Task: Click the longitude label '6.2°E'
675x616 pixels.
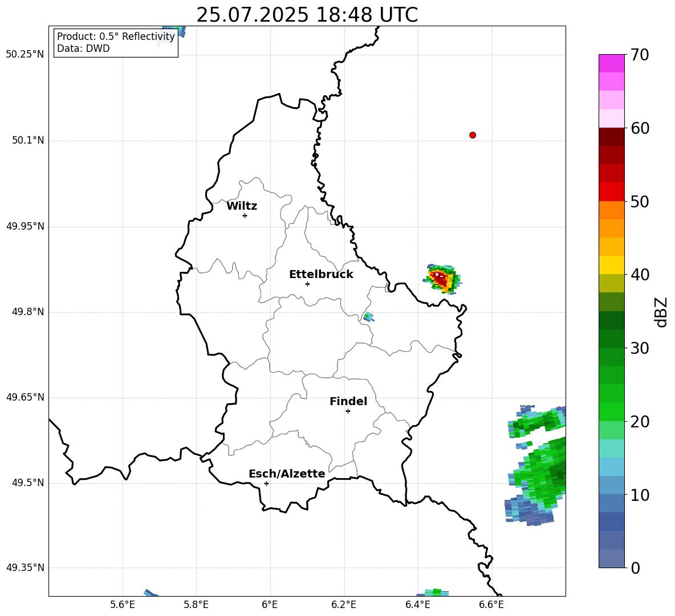Action: (344, 605)
